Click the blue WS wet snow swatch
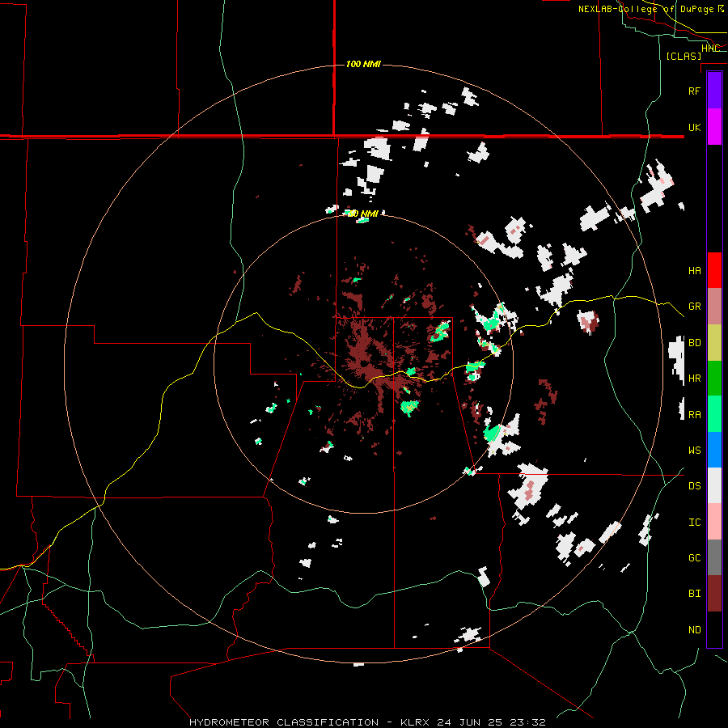The image size is (728, 728). click(714, 450)
